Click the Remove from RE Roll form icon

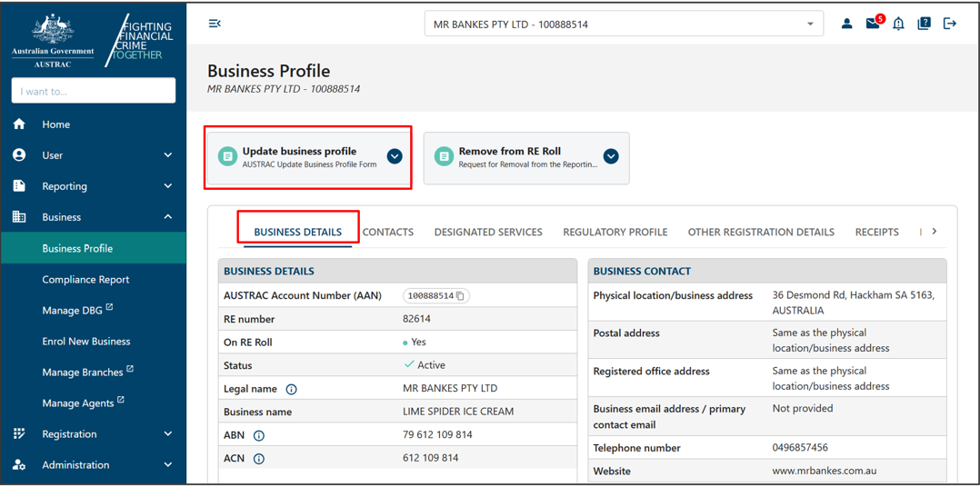tap(445, 156)
